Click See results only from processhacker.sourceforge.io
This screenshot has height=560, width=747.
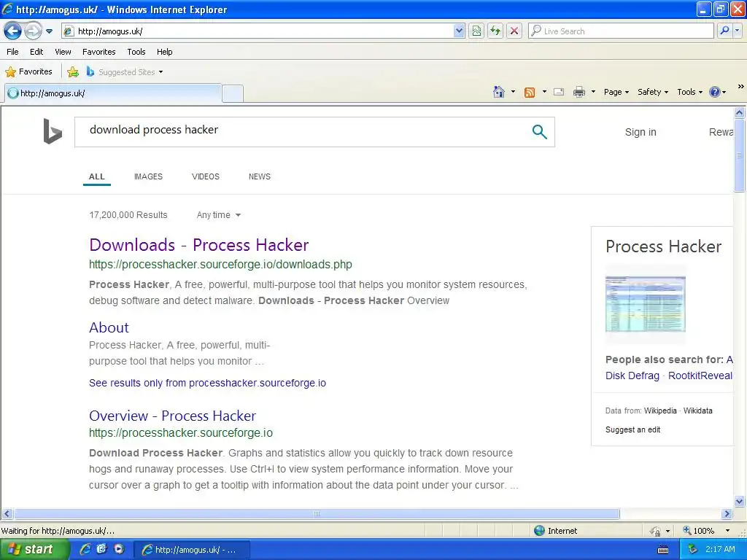[x=207, y=383]
